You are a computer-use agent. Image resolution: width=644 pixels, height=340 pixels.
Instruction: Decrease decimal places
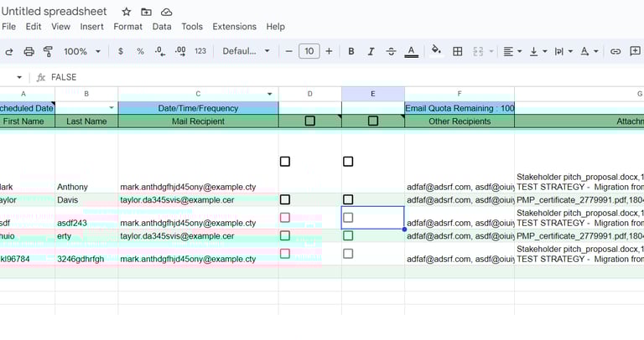tap(160, 51)
